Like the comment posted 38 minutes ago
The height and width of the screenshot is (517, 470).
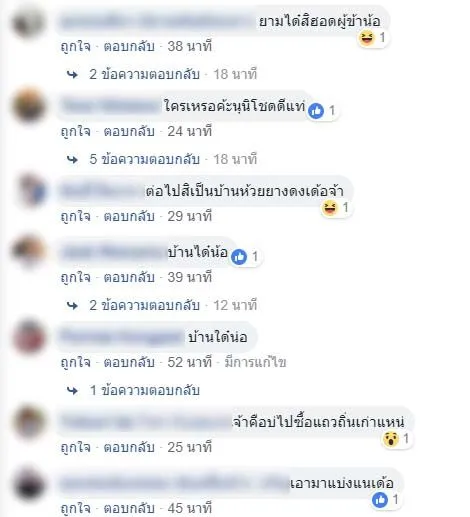click(76, 46)
